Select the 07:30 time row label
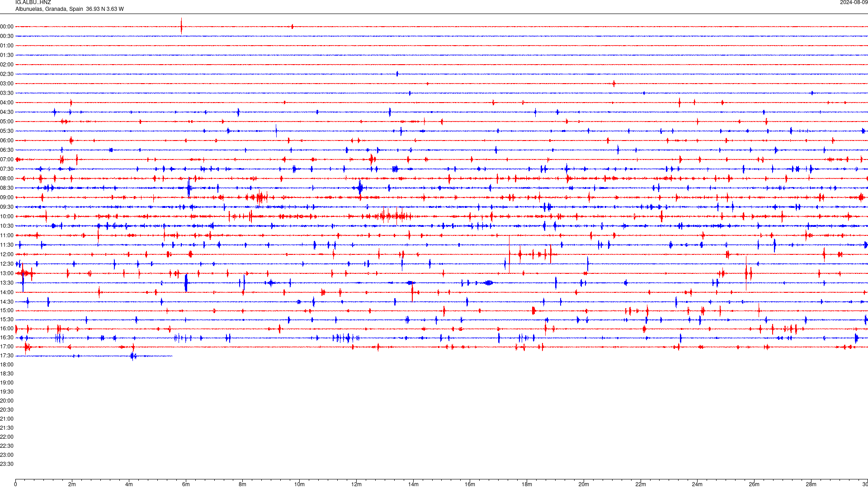Image resolution: width=868 pixels, height=488 pixels. (x=7, y=169)
